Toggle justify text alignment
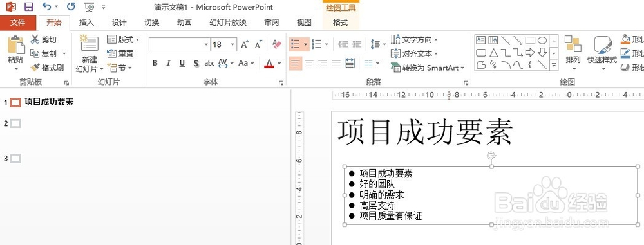Viewport: 644px width, 245px height. pos(336,63)
